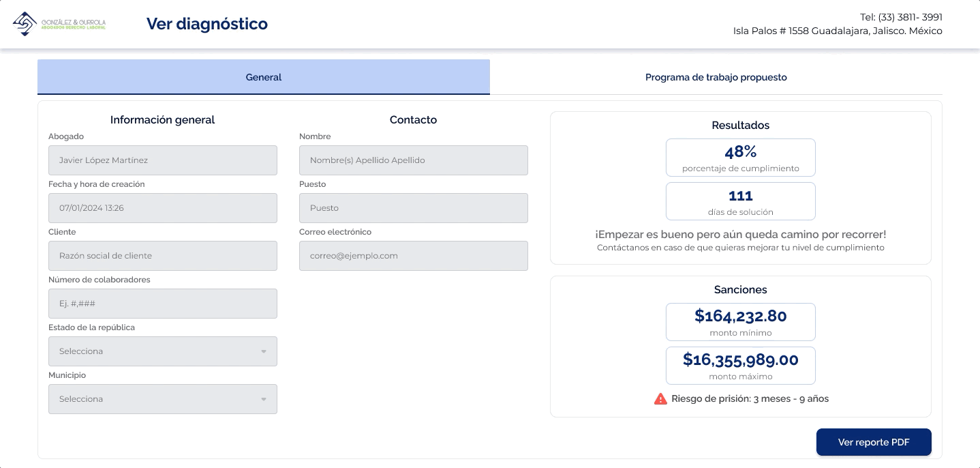Click the Ver reporte PDF button
Screen dimensions: 980x468
(x=874, y=442)
